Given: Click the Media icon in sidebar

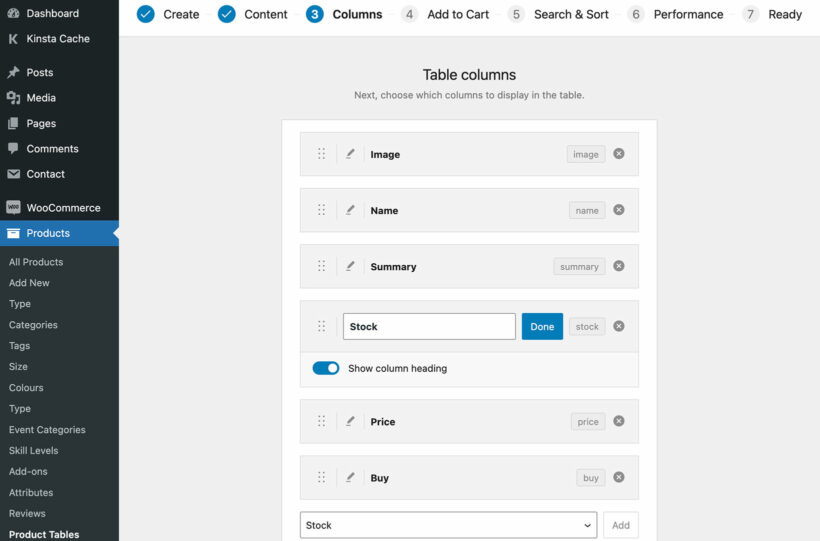Looking at the screenshot, I should 13,98.
